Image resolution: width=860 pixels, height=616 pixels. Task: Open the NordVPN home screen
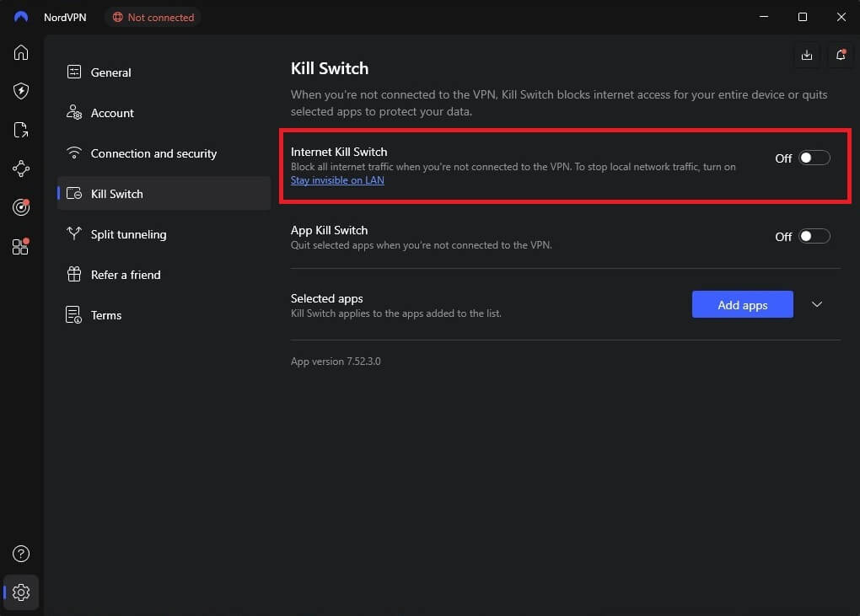tap(21, 52)
